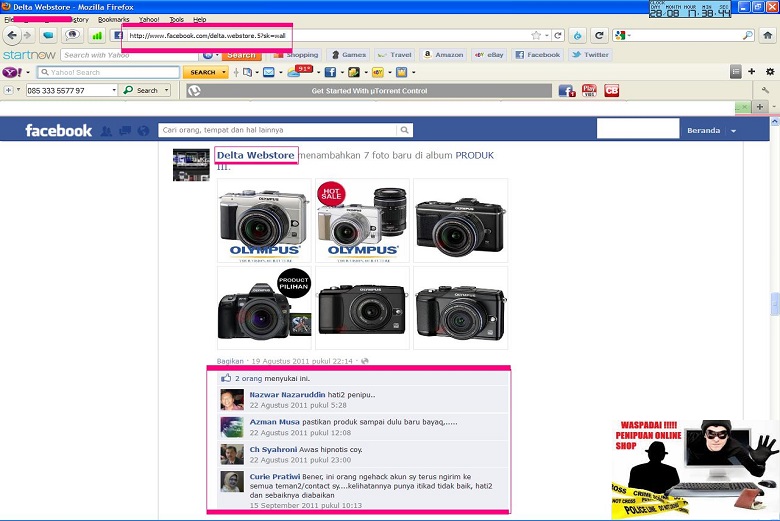This screenshot has width=780, height=521.
Task: Click the Yahoo! Y logo on toolbar
Action: tap(12, 72)
